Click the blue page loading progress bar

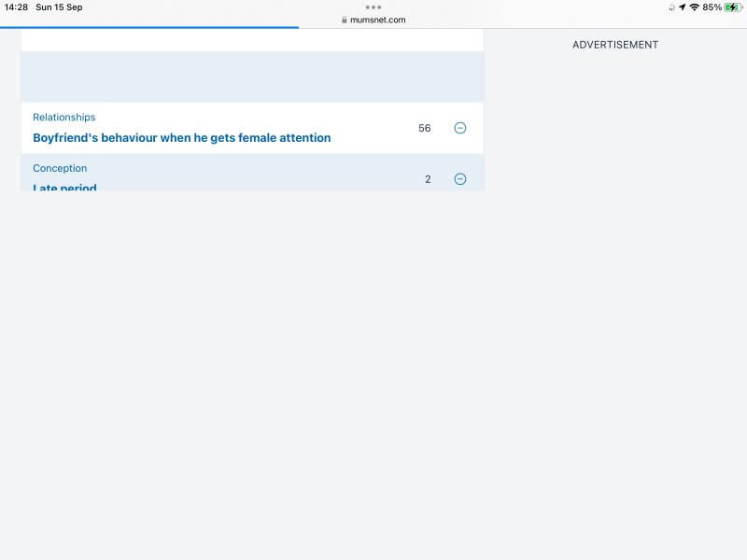[149, 28]
